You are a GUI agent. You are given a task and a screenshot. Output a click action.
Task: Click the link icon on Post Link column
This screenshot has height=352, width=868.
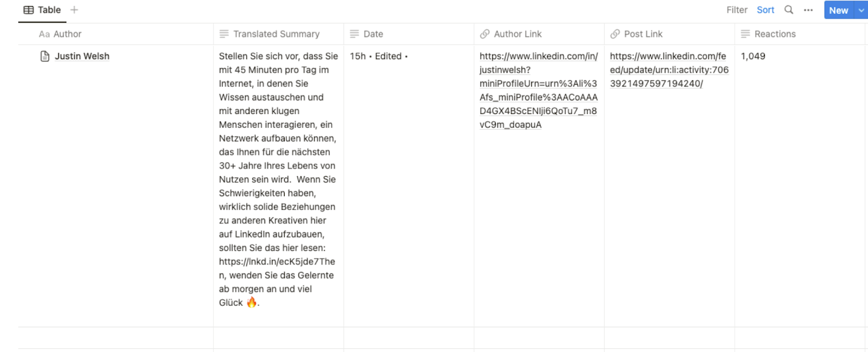[615, 34]
